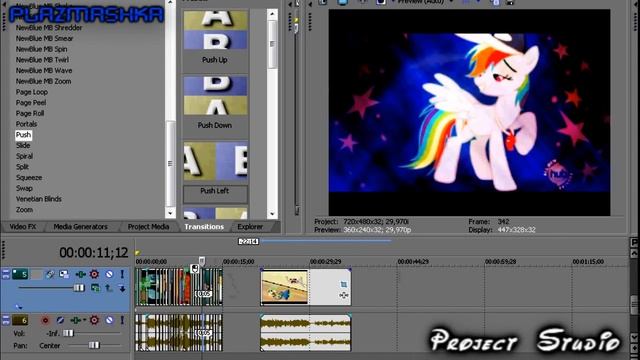
Task: Select Split transition
Action: point(22,167)
